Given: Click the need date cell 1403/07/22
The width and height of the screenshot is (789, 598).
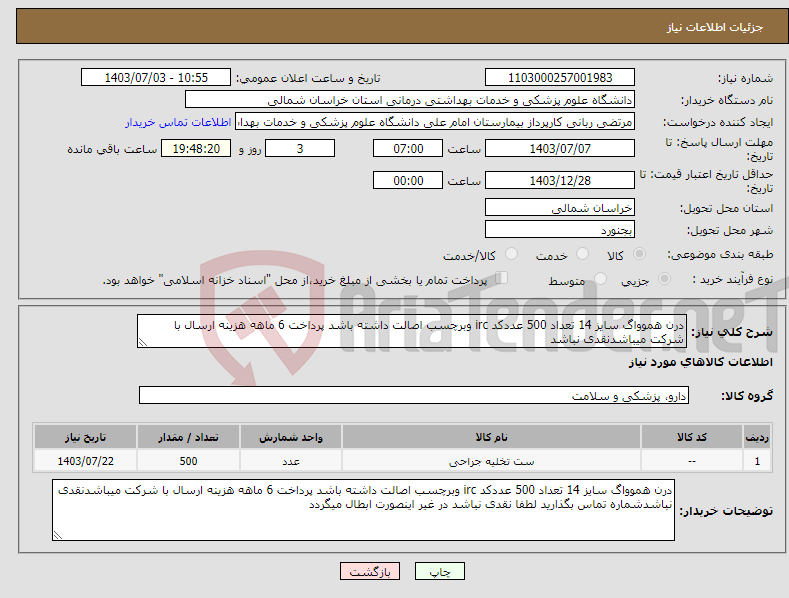Looking at the screenshot, I should click(86, 461).
